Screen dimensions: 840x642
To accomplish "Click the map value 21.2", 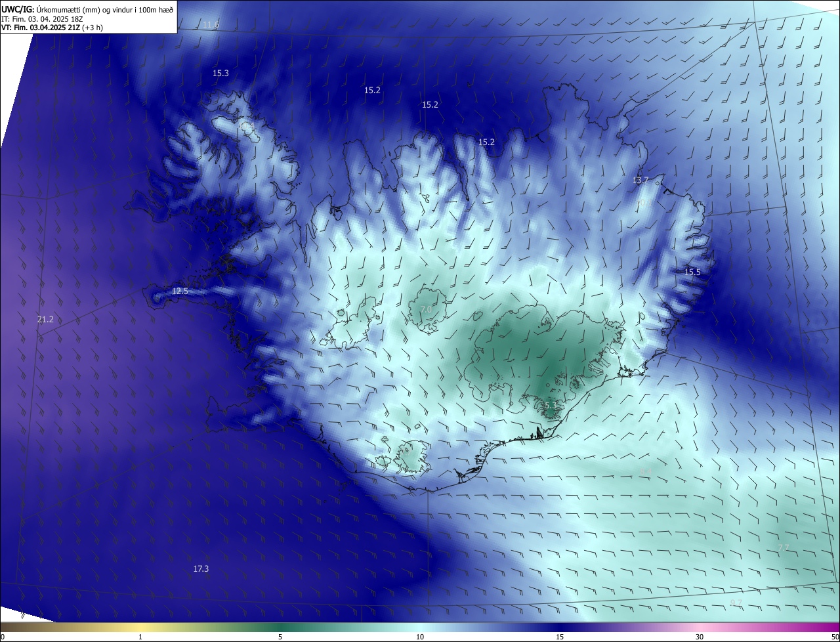I will [45, 320].
